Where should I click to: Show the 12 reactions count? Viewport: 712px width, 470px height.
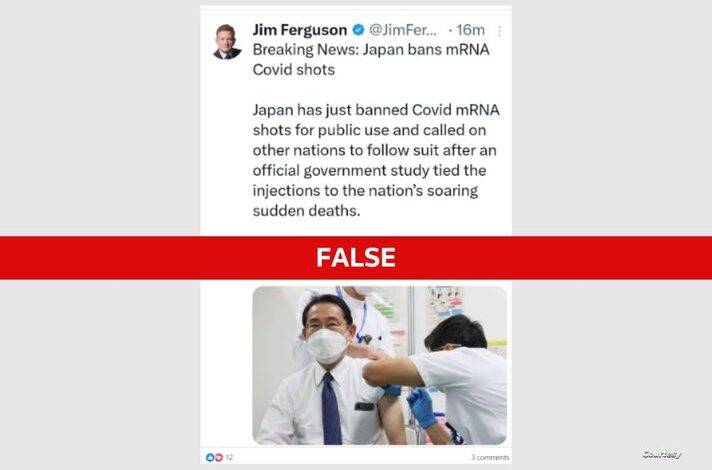pos(229,457)
